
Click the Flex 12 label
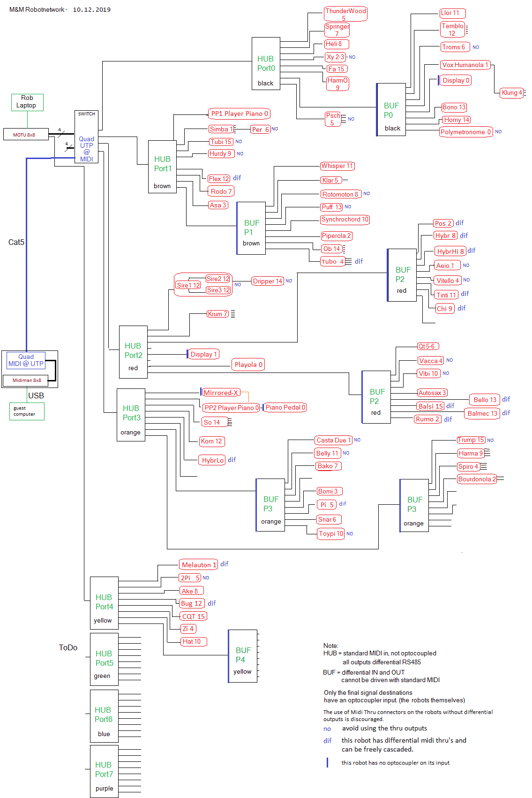click(219, 179)
